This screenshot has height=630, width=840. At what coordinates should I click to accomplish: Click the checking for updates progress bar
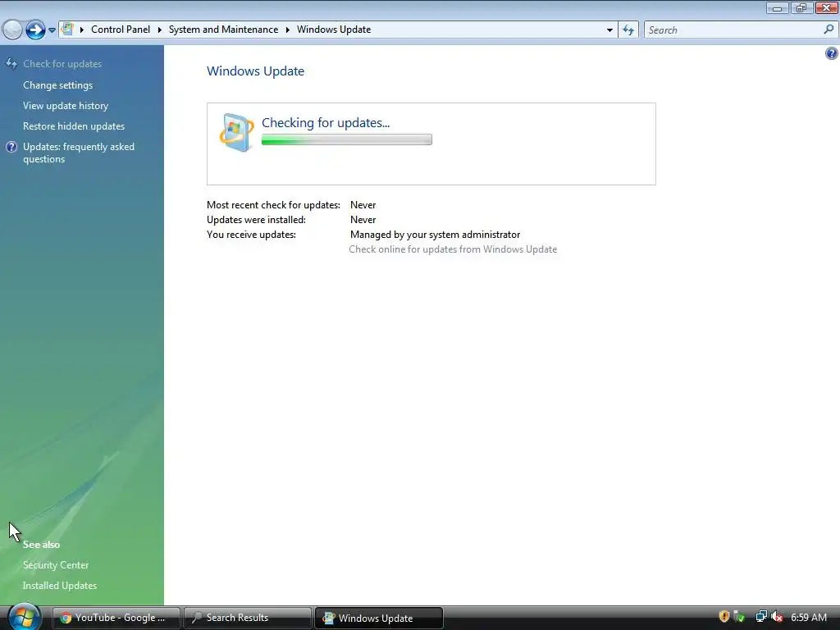point(347,139)
